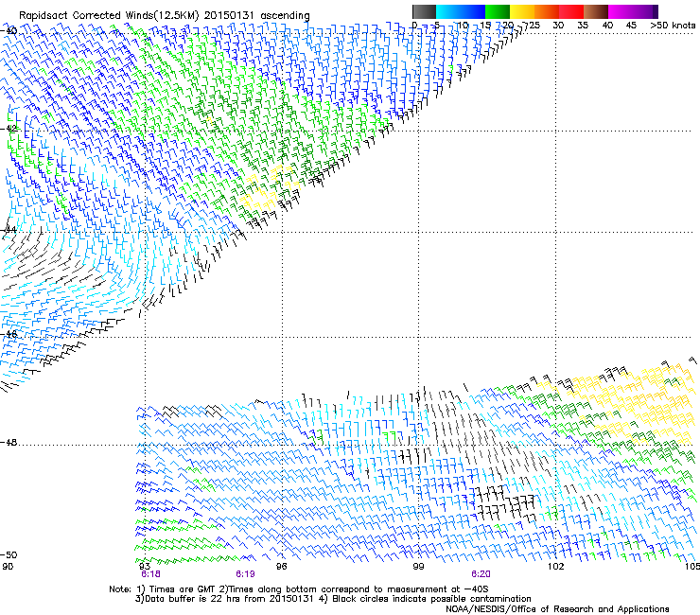Click the brown 35-40 knots legend swatch
This screenshot has width=700, height=615.
pos(596,11)
